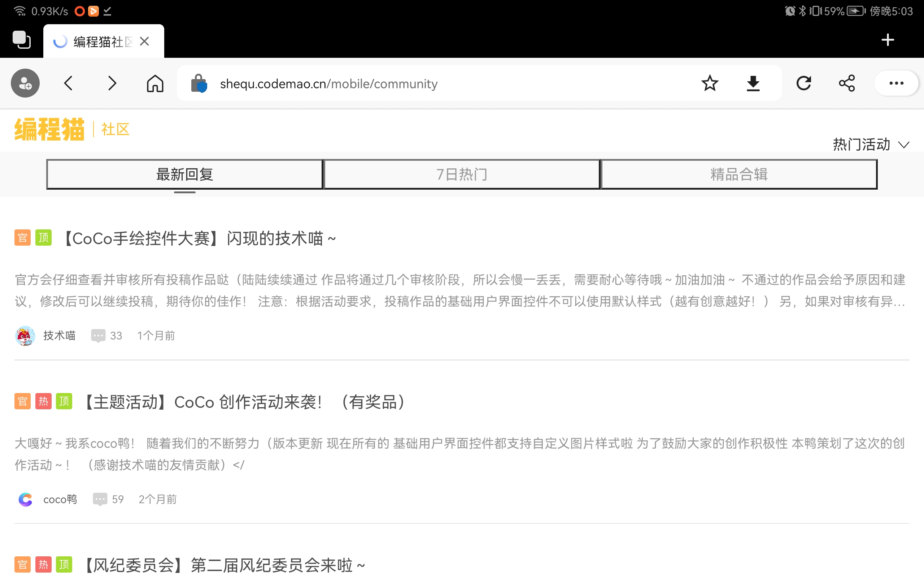The width and height of the screenshot is (924, 578).
Task: Tap the Wi-Fi status icon
Action: (x=19, y=11)
